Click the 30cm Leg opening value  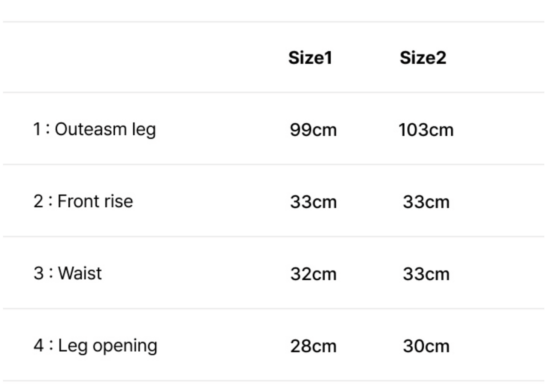tap(426, 346)
